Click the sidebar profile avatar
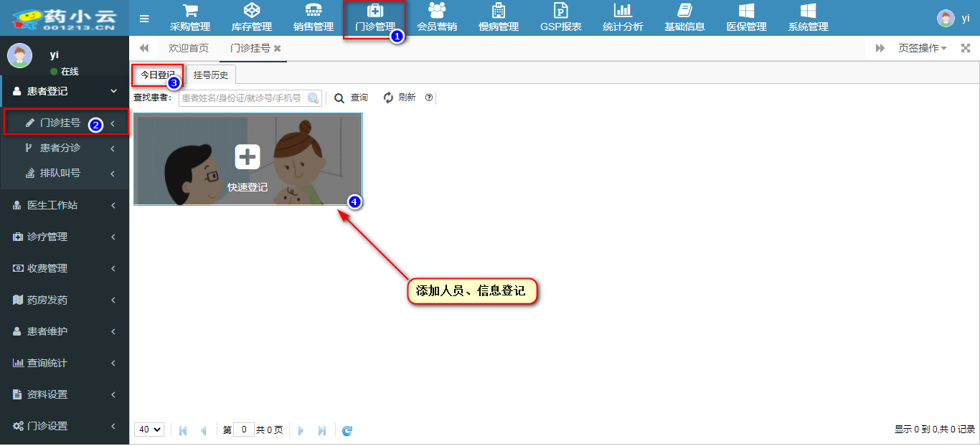Screen dimensions: 980x446 (x=19, y=55)
